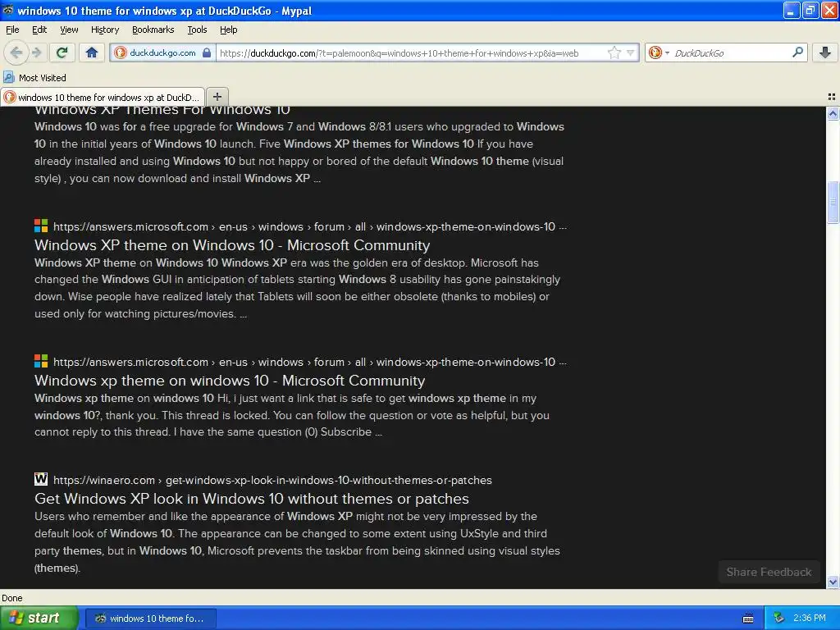Click the vertical scrollbar thumb
Viewport: 840px width, 630px height.
[x=833, y=203]
